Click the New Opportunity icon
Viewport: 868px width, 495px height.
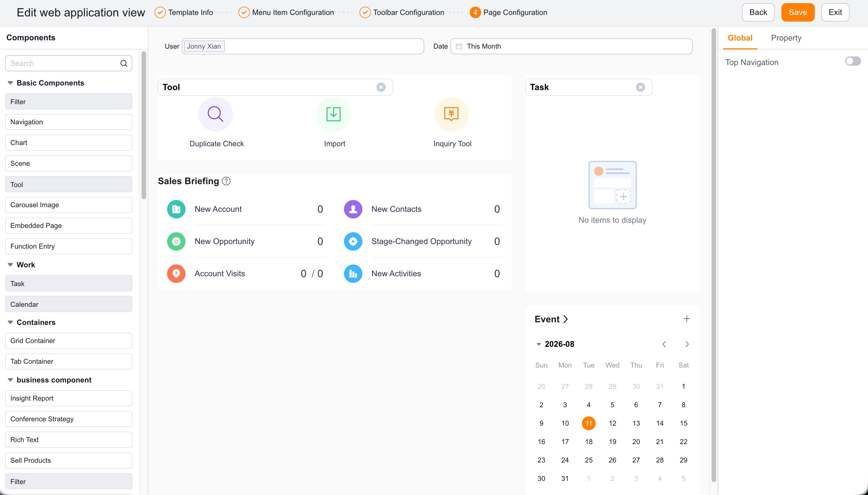click(x=176, y=241)
